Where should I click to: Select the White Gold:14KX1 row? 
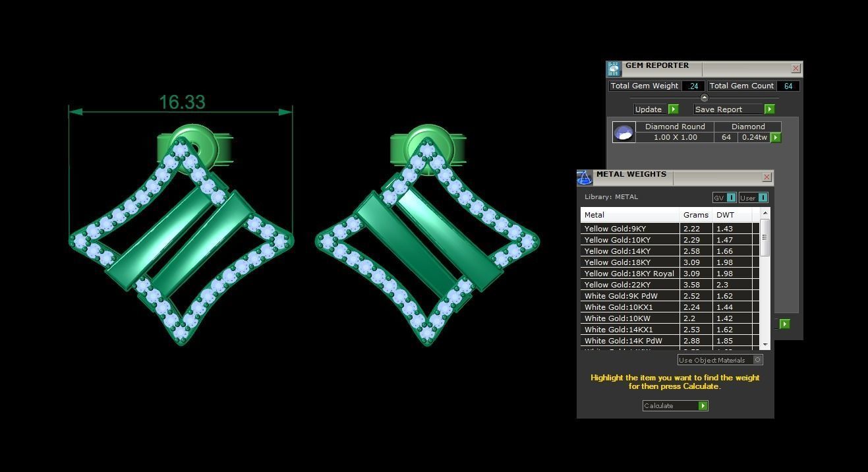(670, 330)
